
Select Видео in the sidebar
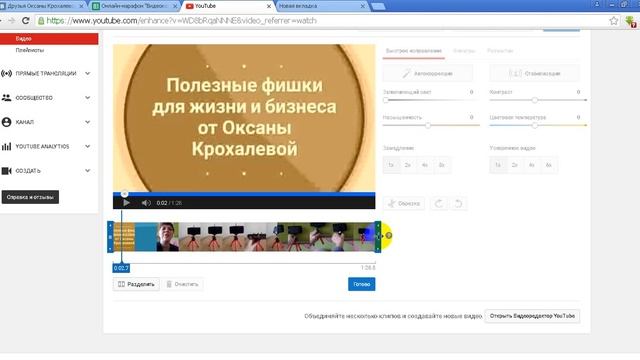tap(49, 39)
